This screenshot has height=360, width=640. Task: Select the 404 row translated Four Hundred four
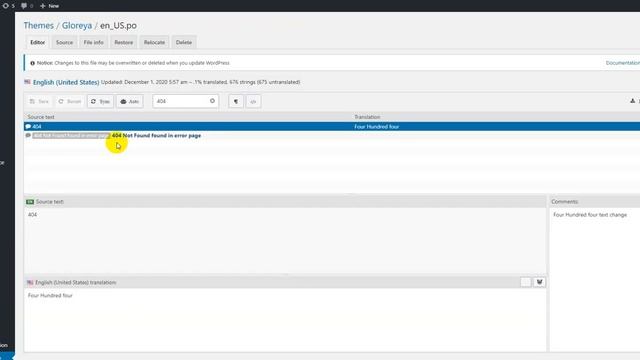click(332, 127)
